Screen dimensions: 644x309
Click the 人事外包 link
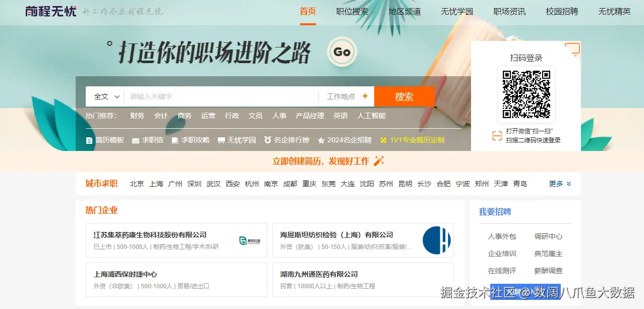[502, 236]
